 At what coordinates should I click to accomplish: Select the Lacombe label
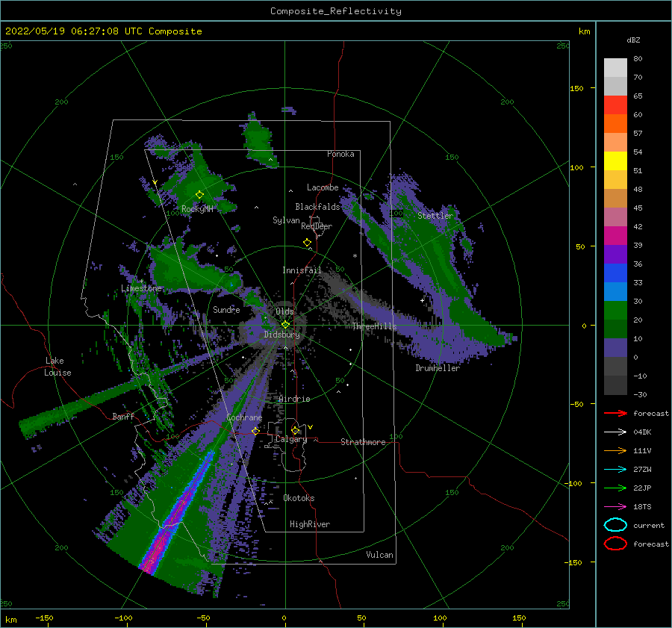(323, 187)
